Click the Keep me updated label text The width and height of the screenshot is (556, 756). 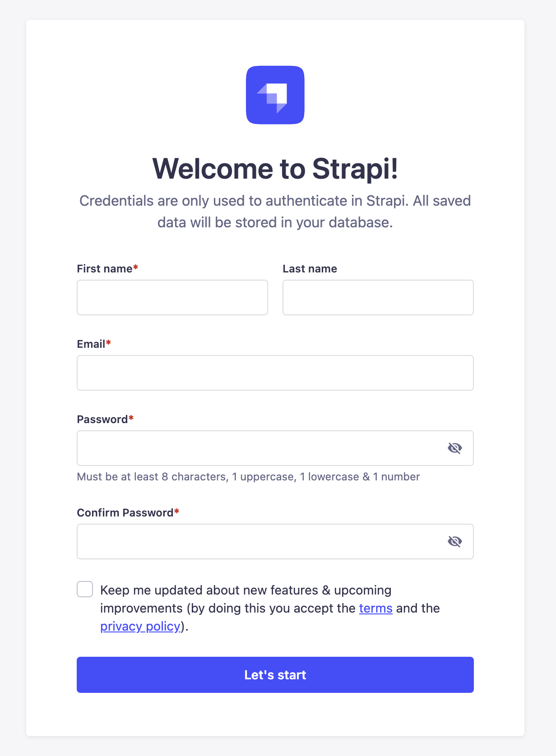(246, 590)
